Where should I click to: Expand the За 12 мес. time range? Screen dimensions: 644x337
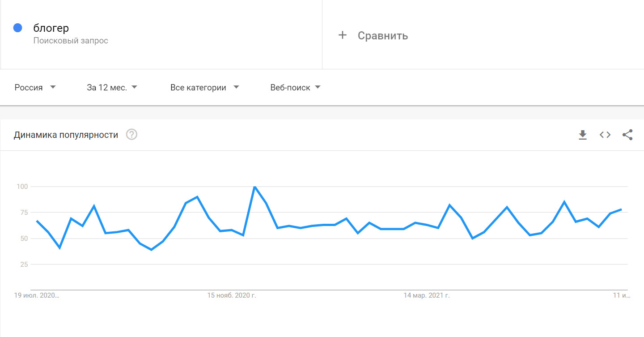(112, 88)
